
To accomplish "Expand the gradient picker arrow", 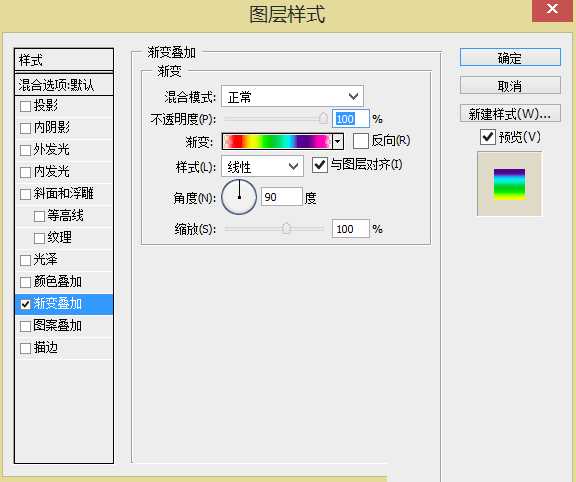I will [338, 141].
